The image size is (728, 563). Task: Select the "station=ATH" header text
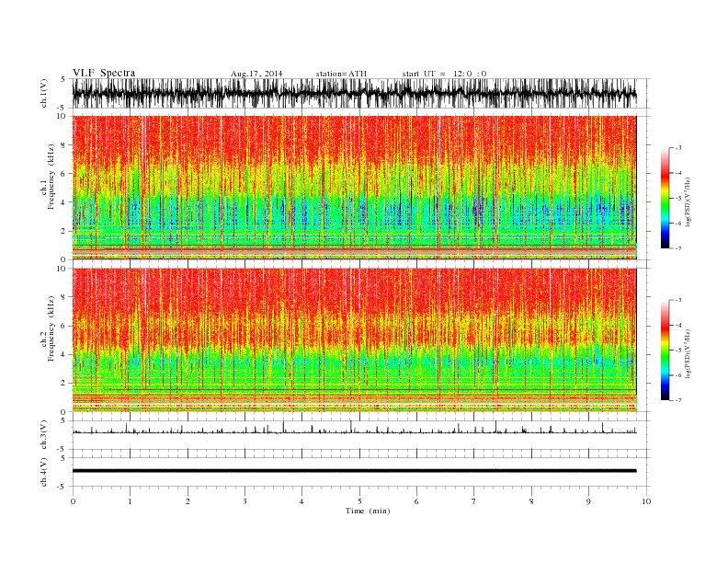tap(341, 74)
